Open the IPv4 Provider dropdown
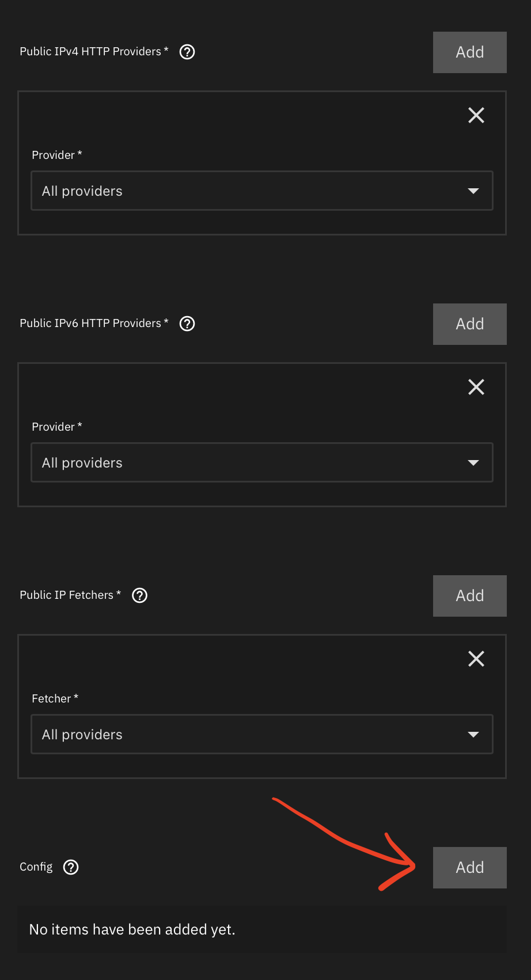This screenshot has height=980, width=531. [262, 191]
